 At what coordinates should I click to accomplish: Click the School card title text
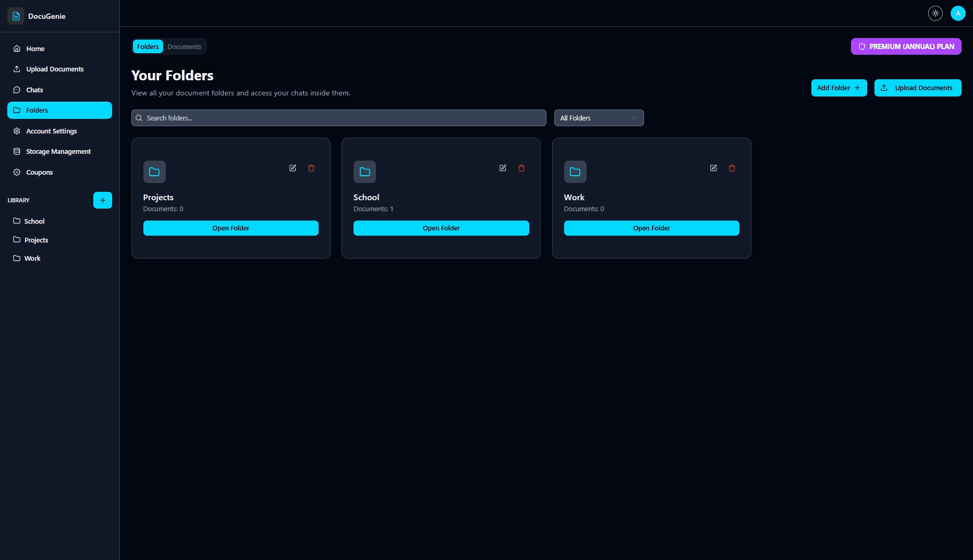coord(367,197)
